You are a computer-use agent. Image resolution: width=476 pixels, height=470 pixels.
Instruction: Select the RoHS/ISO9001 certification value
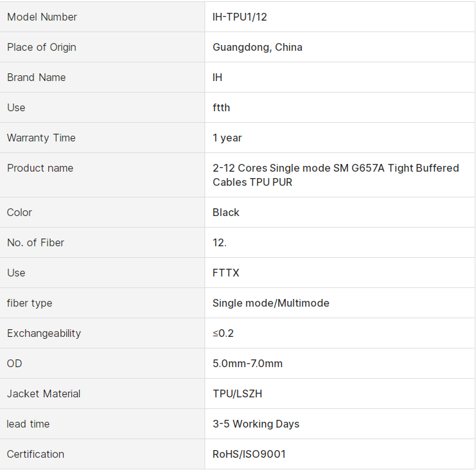[249, 455]
